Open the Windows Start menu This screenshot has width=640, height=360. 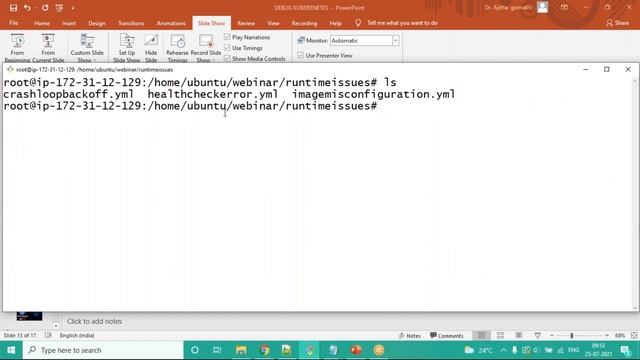11,350
